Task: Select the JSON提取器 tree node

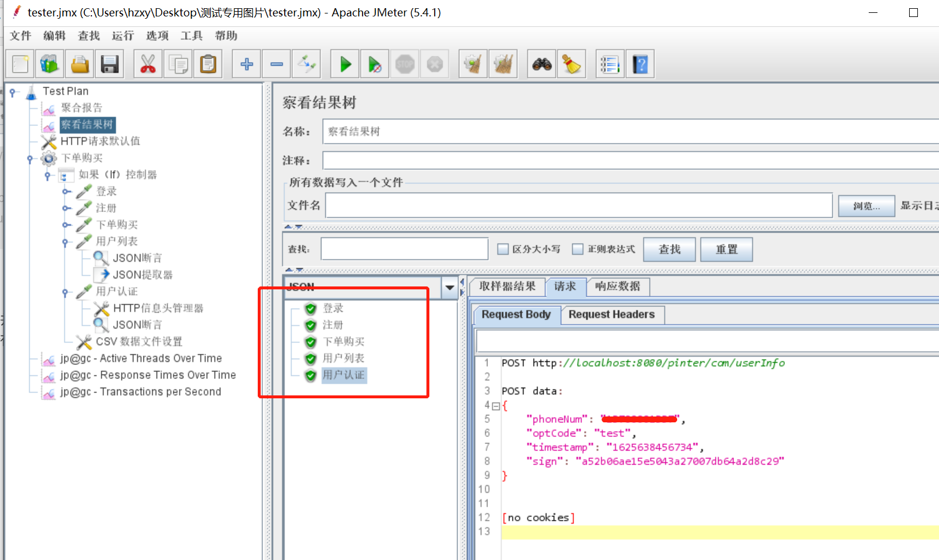Action: 142,275
